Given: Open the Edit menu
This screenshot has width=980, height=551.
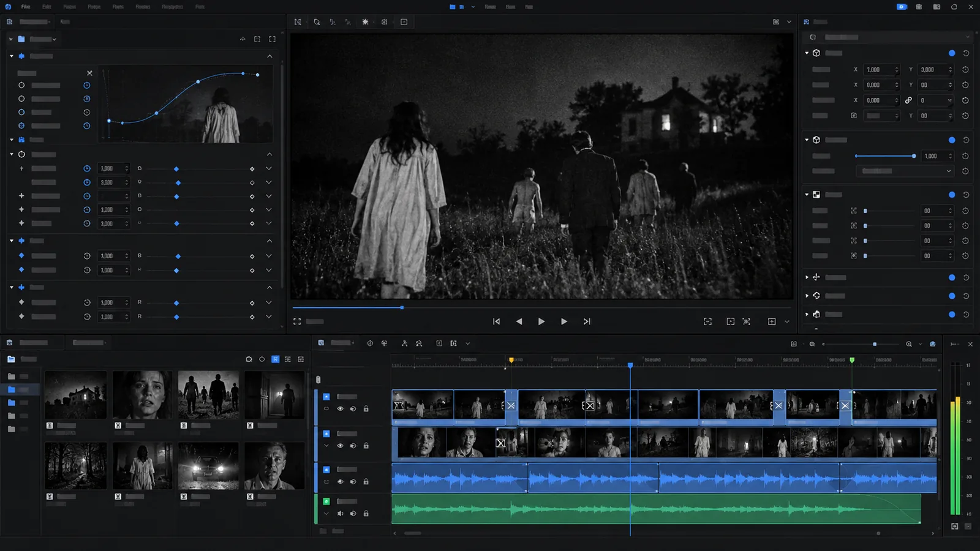Looking at the screenshot, I should [x=47, y=7].
